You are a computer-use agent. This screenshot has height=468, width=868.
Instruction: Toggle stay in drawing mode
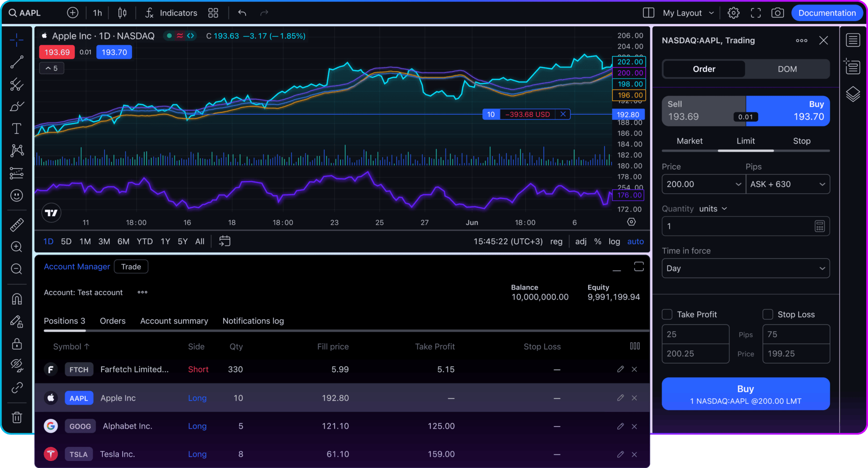(x=17, y=321)
